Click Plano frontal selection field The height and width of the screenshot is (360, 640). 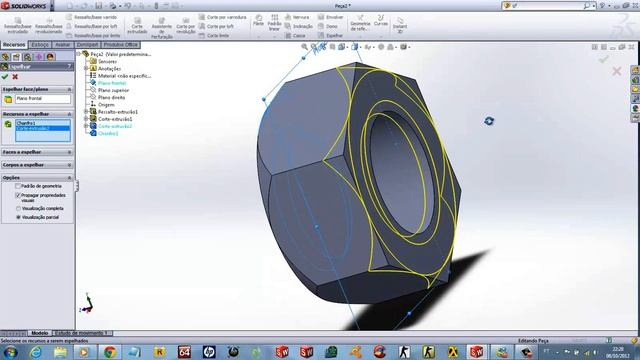(42, 99)
